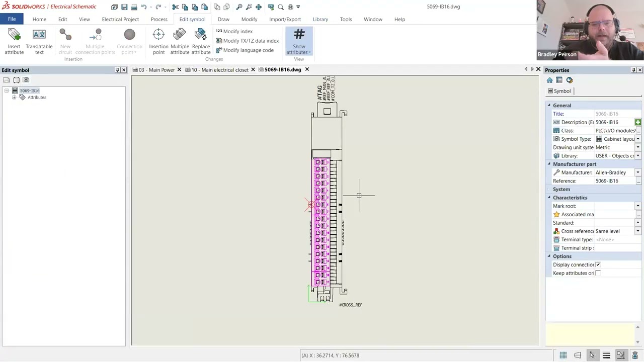Open the Mark root dropdown

[637, 206]
